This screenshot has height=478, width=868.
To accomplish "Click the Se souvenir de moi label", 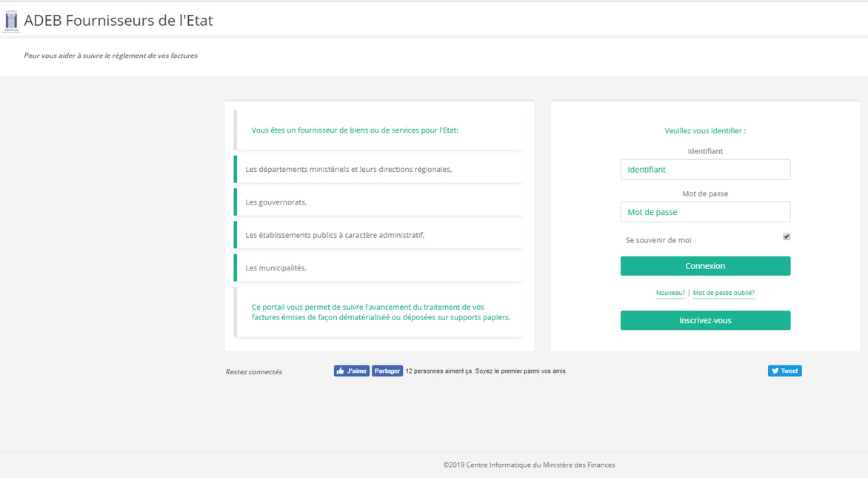I will 658,240.
